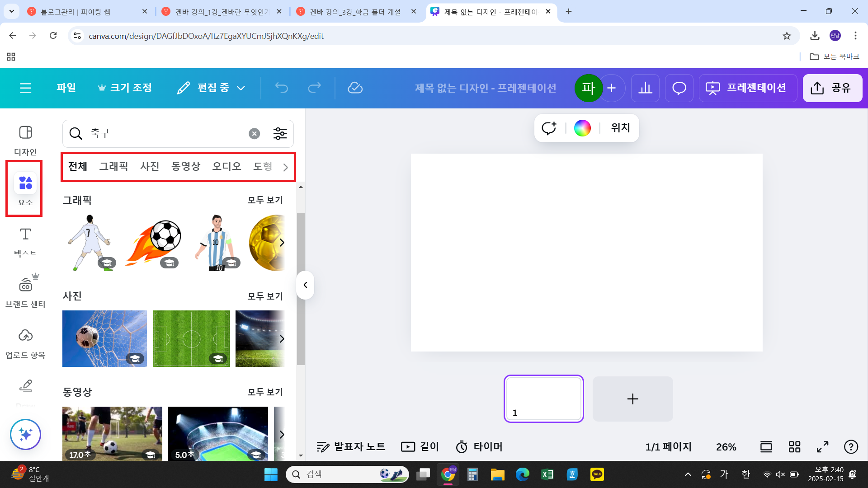868x488 pixels.
Task: Expand hidden category tabs with the right chevron
Action: tap(285, 167)
